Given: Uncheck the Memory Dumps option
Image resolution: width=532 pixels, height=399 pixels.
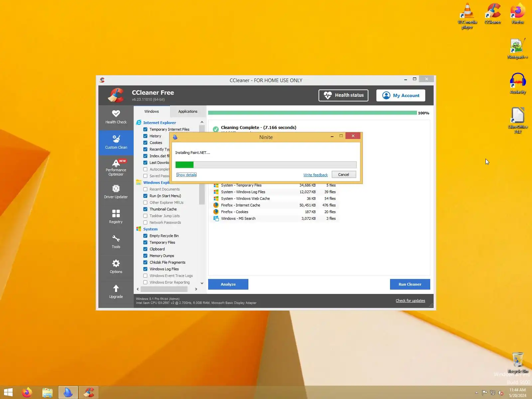Looking at the screenshot, I should pyautogui.click(x=145, y=256).
